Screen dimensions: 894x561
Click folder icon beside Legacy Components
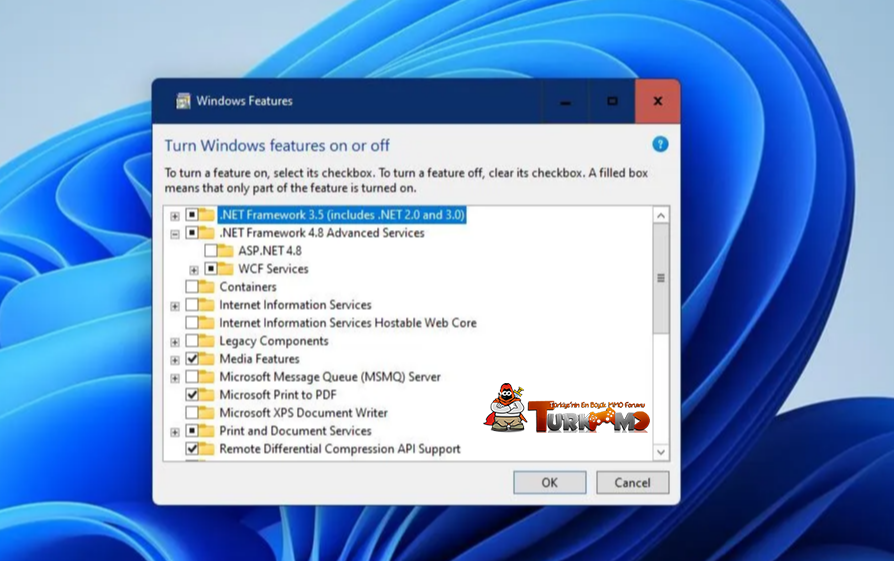[x=206, y=340]
